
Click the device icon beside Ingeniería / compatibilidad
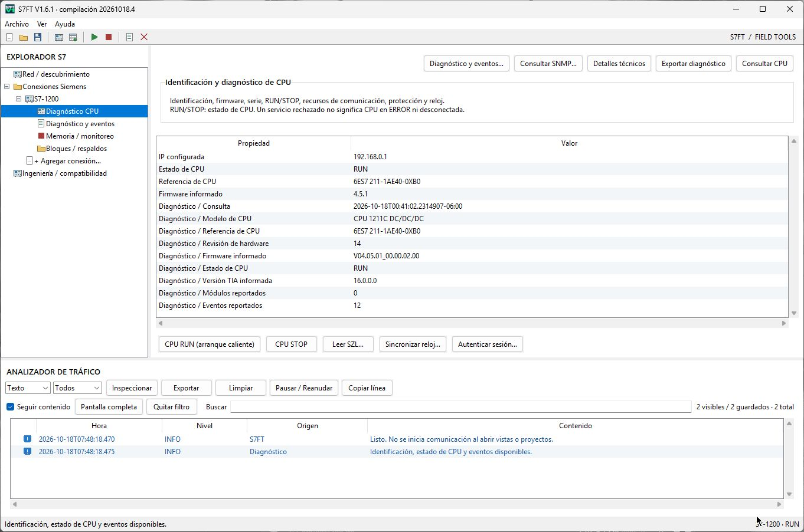coord(18,173)
